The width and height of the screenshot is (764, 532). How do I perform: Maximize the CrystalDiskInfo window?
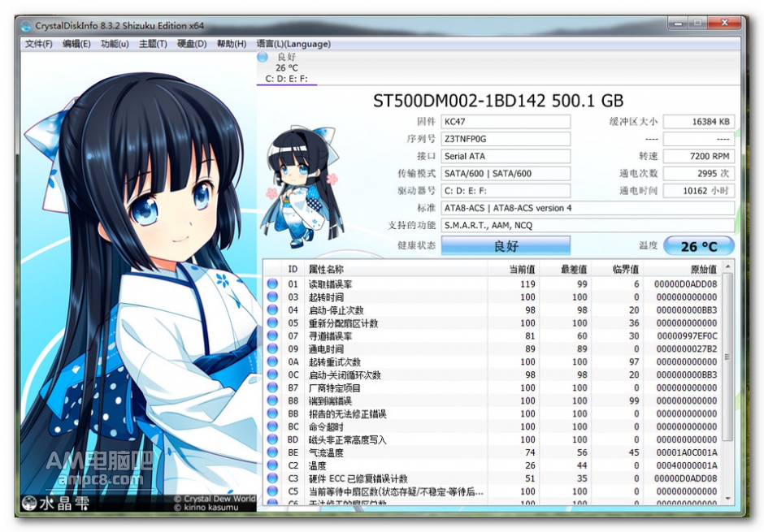point(697,23)
